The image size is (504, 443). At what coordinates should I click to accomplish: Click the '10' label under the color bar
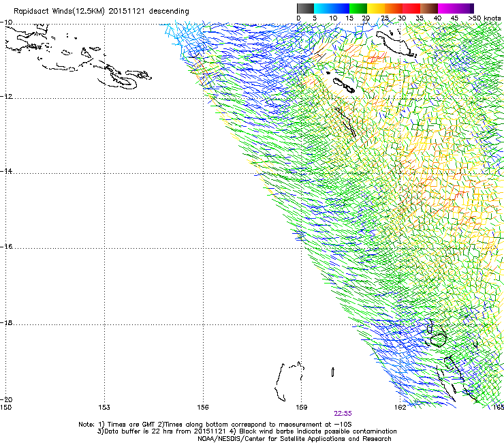click(333, 18)
